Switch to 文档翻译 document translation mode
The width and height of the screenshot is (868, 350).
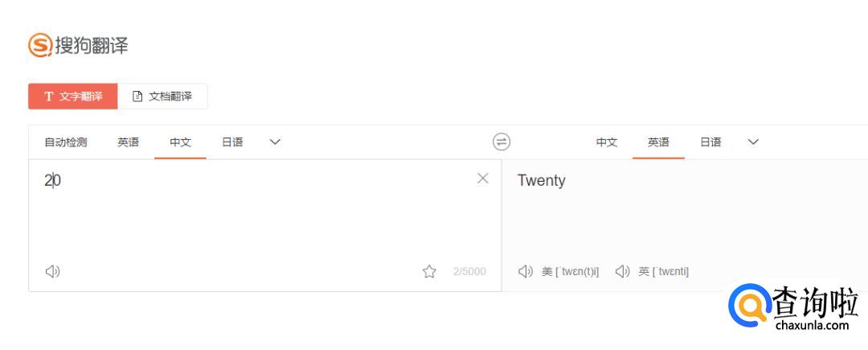pyautogui.click(x=162, y=97)
